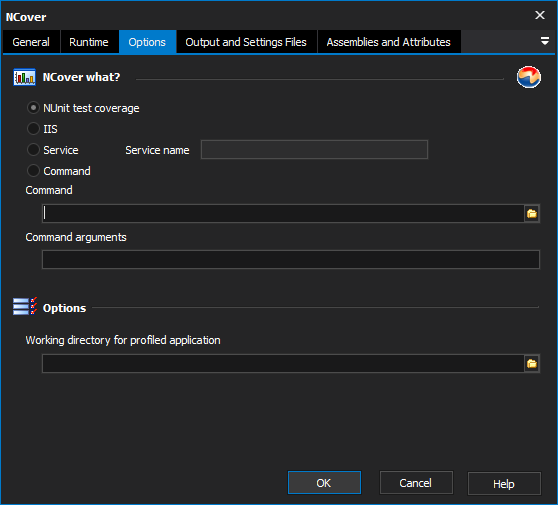558x505 pixels.
Task: Focus the Working directory input field
Action: click(283, 363)
